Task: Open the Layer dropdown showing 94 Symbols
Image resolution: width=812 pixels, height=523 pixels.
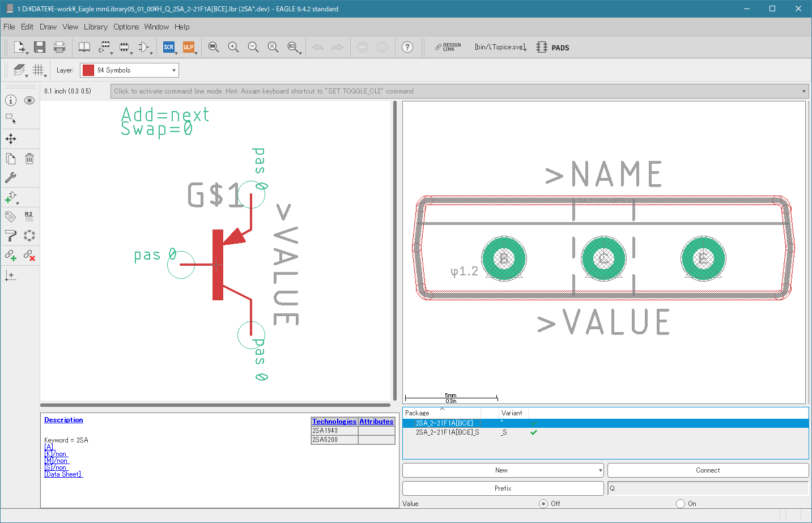Action: [129, 70]
